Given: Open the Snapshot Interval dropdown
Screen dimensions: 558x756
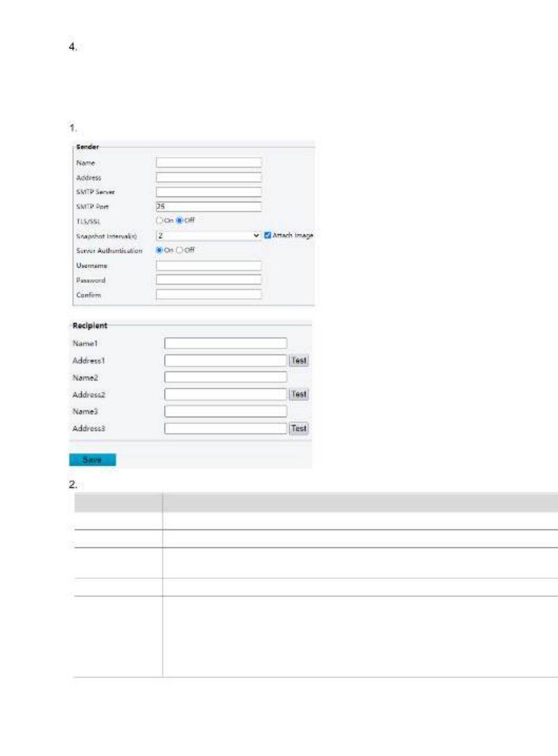Looking at the screenshot, I should click(208, 235).
